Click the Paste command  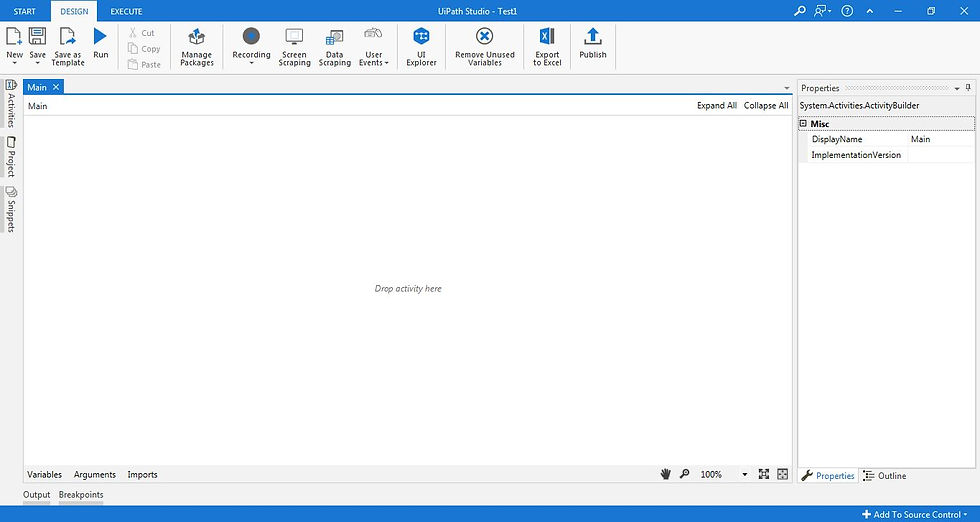(x=144, y=64)
